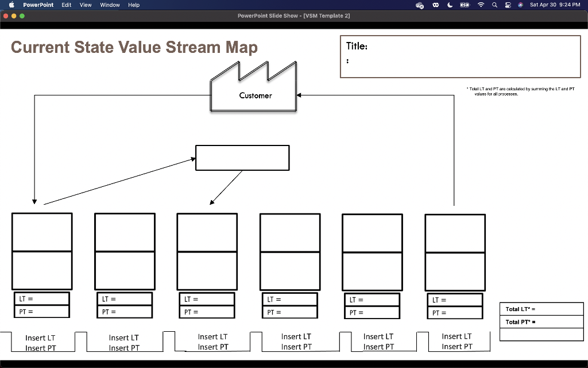Click the cloud sync menu bar icon
The image size is (588, 368).
pos(420,5)
